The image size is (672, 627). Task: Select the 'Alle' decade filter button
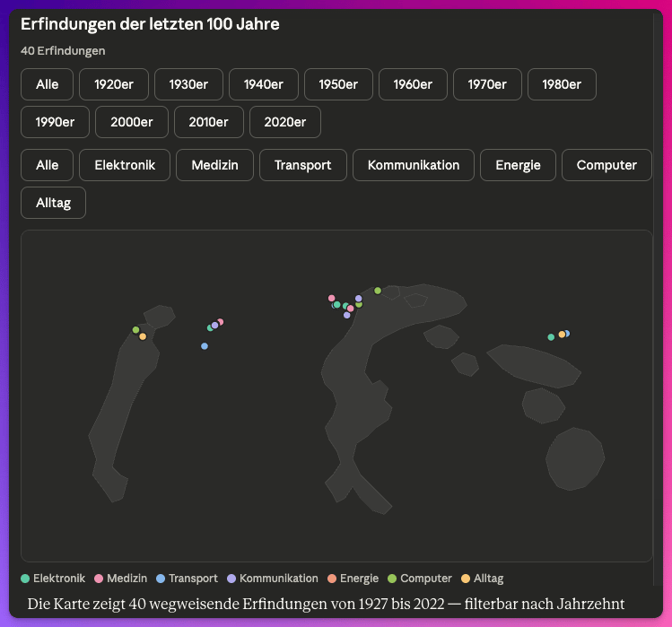[x=48, y=84]
